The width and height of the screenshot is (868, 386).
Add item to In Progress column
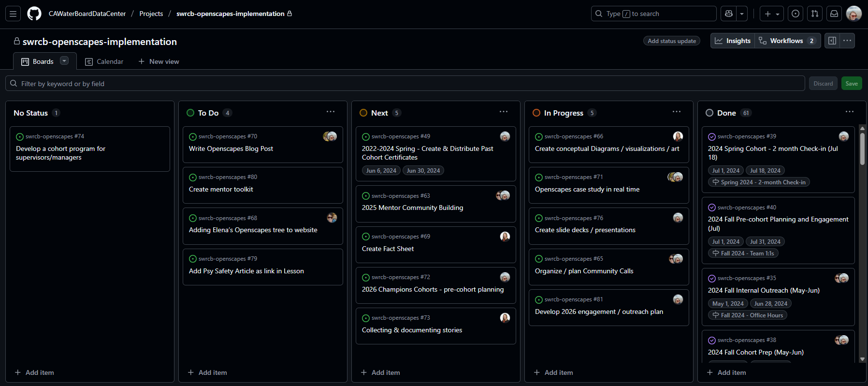(x=553, y=372)
